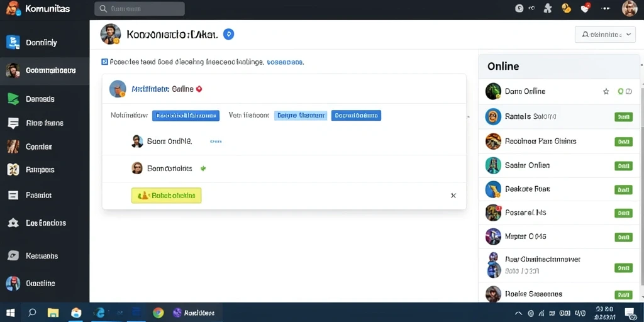Screen dimensions: 644x322
Task: Open the user avatar in the top right
Action: pyautogui.click(x=630, y=8)
